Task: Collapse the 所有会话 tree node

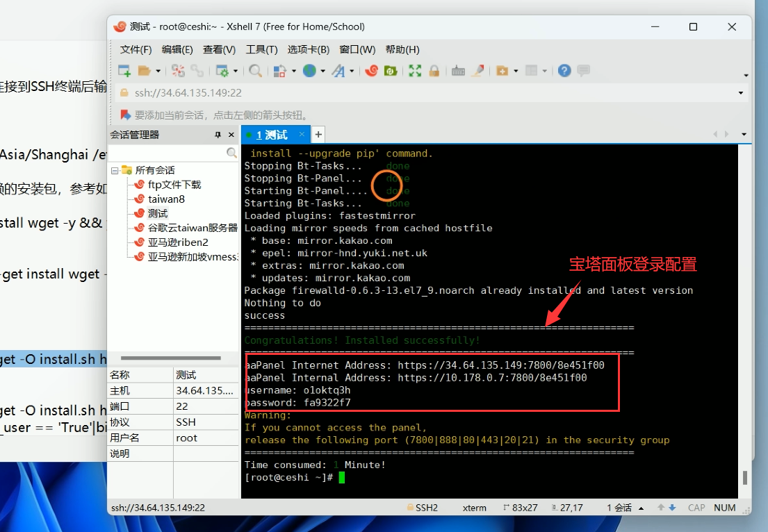Action: (x=115, y=170)
